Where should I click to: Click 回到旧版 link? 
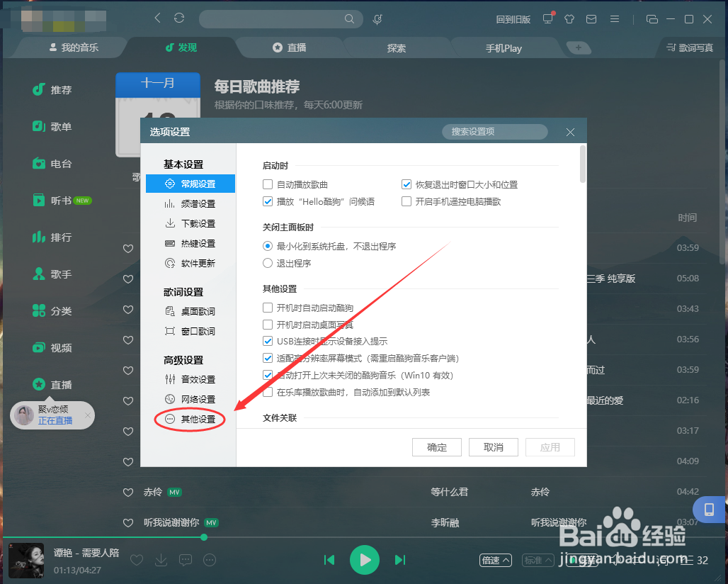(x=513, y=19)
